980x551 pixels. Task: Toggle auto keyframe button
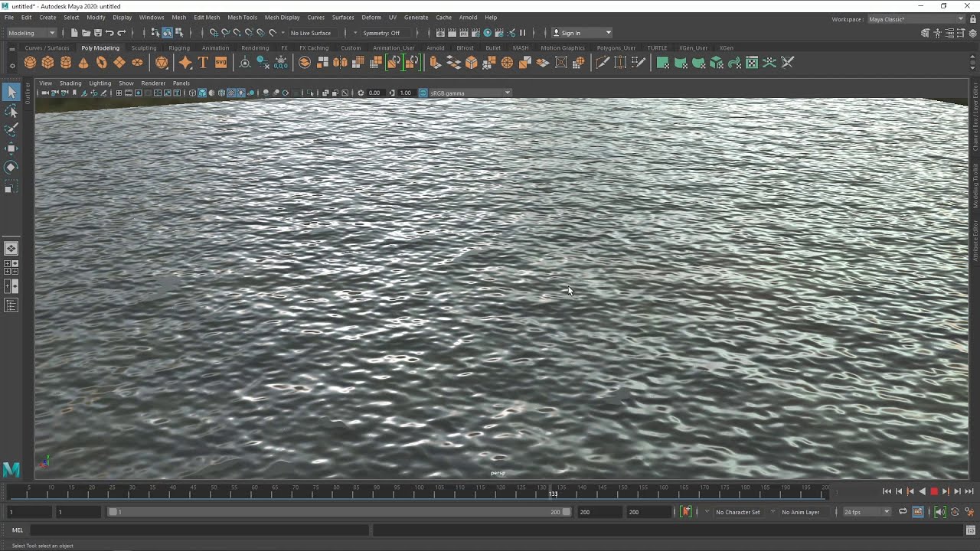955,512
